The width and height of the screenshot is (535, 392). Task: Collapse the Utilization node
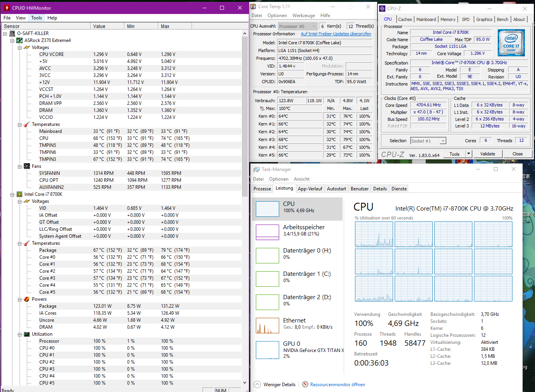pyautogui.click(x=20, y=334)
